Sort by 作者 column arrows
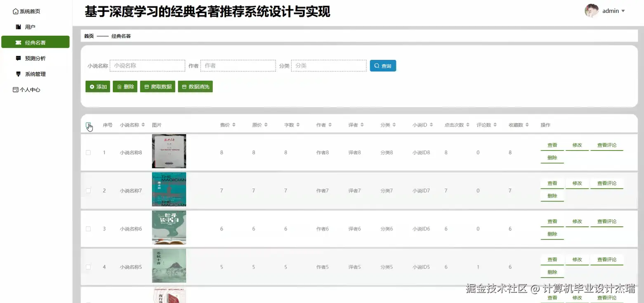The width and height of the screenshot is (644, 303). tap(330, 125)
